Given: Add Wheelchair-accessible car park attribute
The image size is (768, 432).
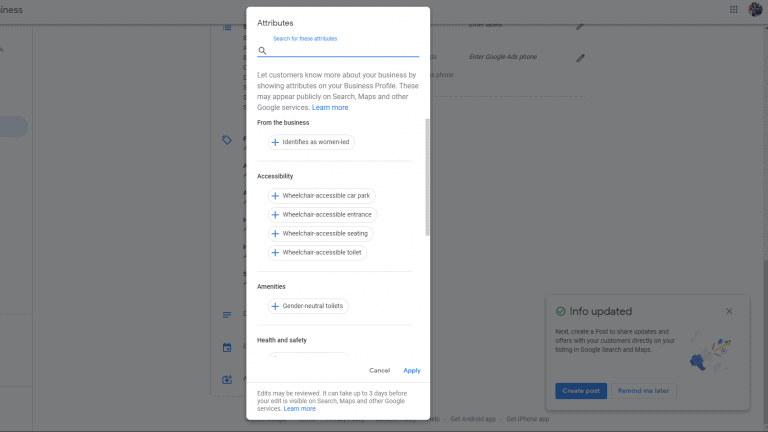Looking at the screenshot, I should pos(321,195).
